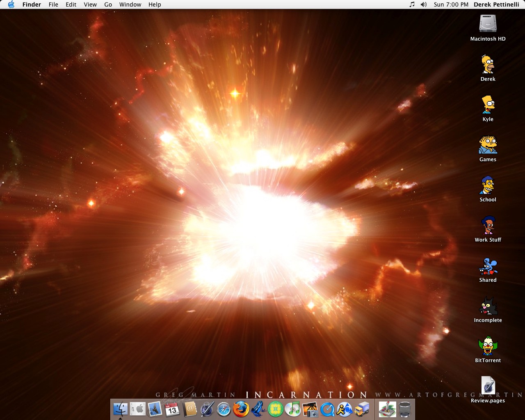
Task: Launch LimeWire lime icon in dock
Action: (276, 409)
